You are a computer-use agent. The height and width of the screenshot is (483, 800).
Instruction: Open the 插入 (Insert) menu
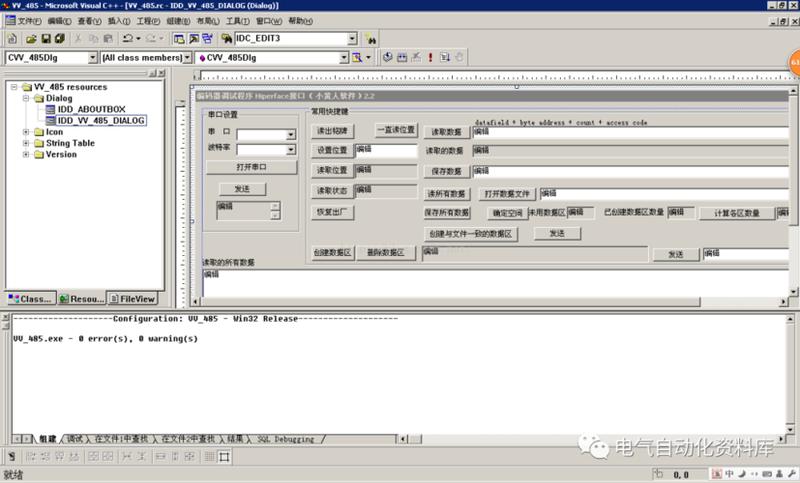coord(119,21)
